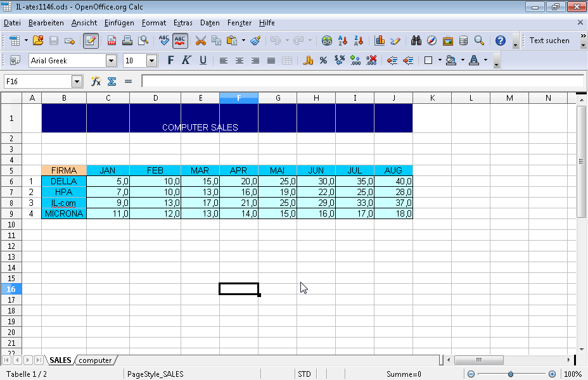Image resolution: width=588 pixels, height=380 pixels.
Task: Open OpenOffice Help icon
Action: tap(501, 41)
